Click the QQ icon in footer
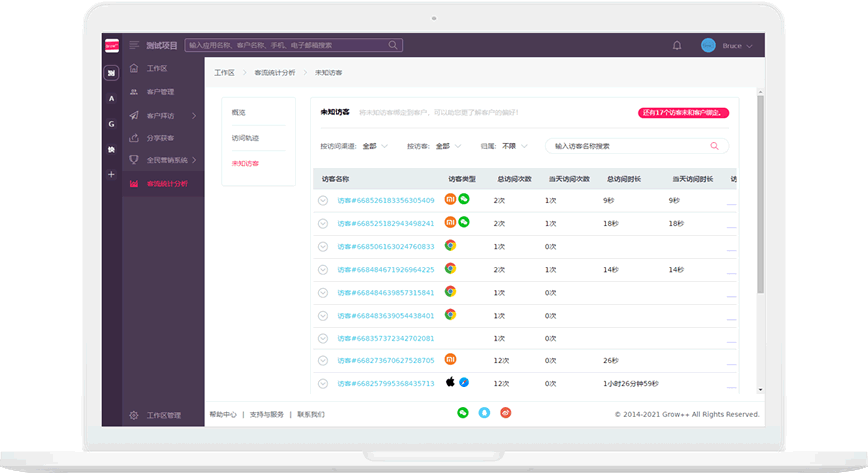 [484, 412]
